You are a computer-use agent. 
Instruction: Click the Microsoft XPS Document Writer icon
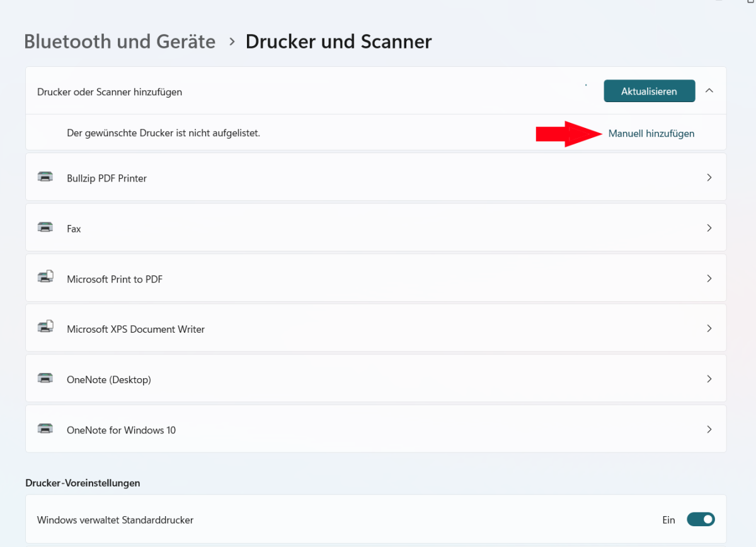click(45, 327)
